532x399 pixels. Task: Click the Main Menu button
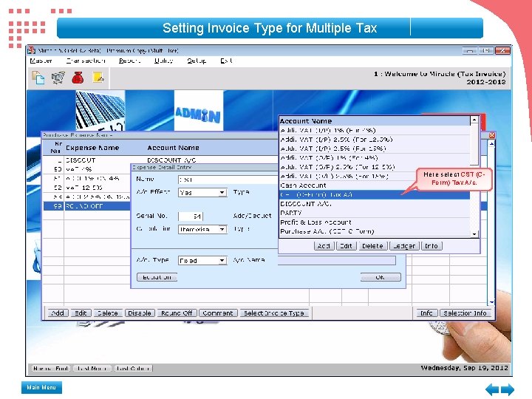pos(41,387)
